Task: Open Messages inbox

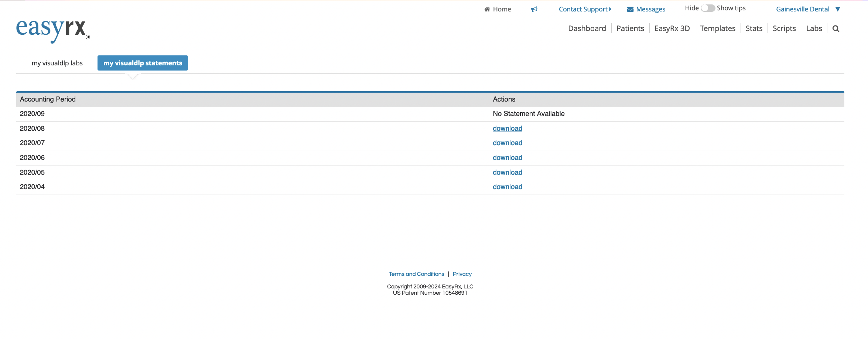Action: [x=646, y=9]
